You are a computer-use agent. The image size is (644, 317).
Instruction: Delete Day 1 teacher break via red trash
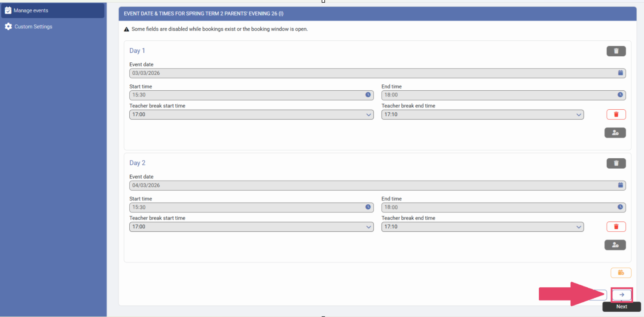(616, 114)
